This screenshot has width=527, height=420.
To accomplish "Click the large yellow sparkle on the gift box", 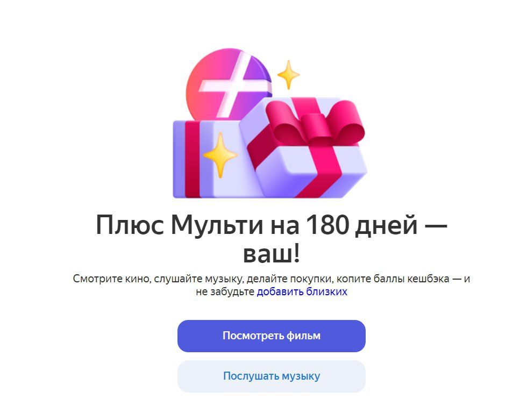I will [220, 155].
